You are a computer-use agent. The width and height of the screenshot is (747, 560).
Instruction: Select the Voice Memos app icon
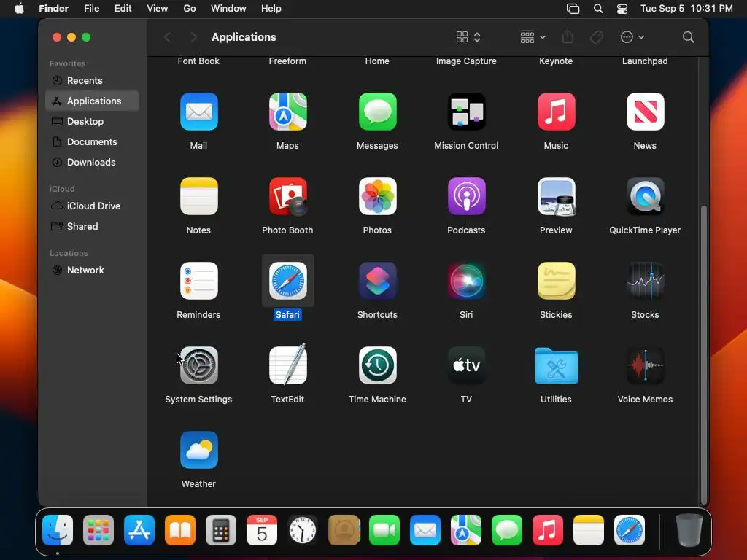tap(645, 365)
